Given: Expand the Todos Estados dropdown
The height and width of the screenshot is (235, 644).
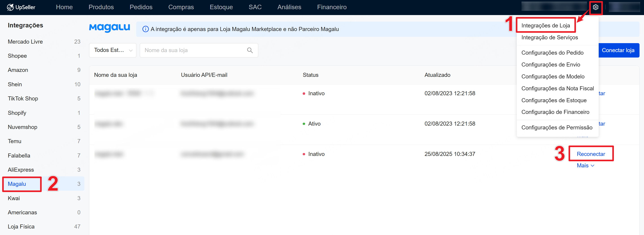Looking at the screenshot, I should pos(112,50).
